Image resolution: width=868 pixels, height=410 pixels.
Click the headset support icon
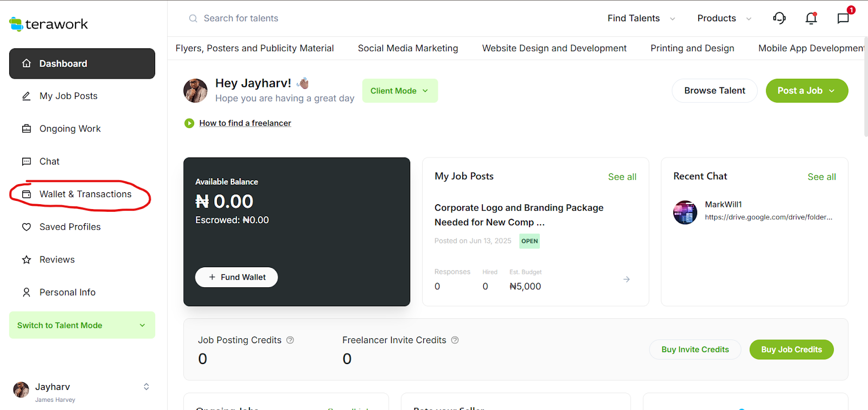pos(779,18)
